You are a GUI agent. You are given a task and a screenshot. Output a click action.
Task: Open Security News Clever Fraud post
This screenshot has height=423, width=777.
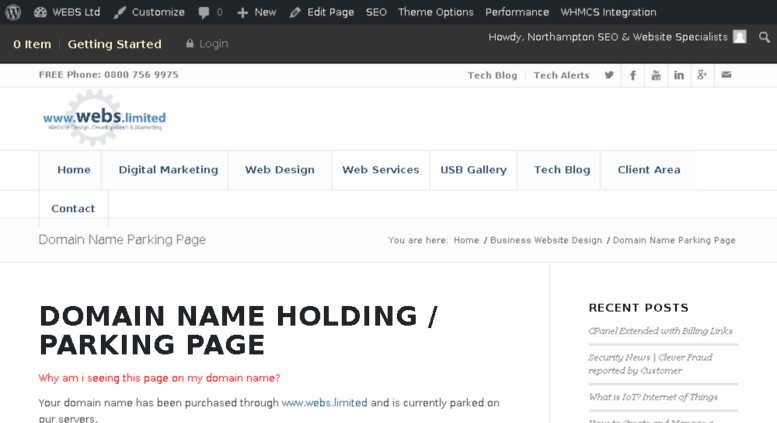coord(650,364)
